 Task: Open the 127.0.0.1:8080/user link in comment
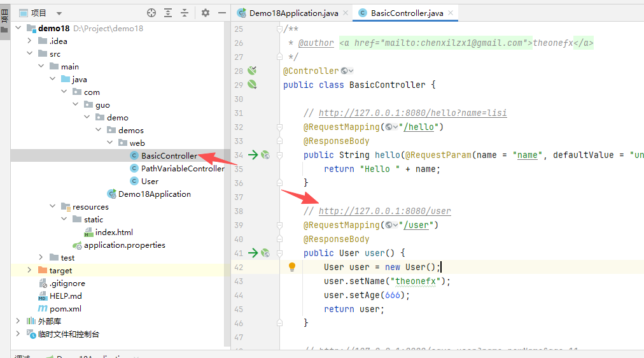tap(384, 211)
